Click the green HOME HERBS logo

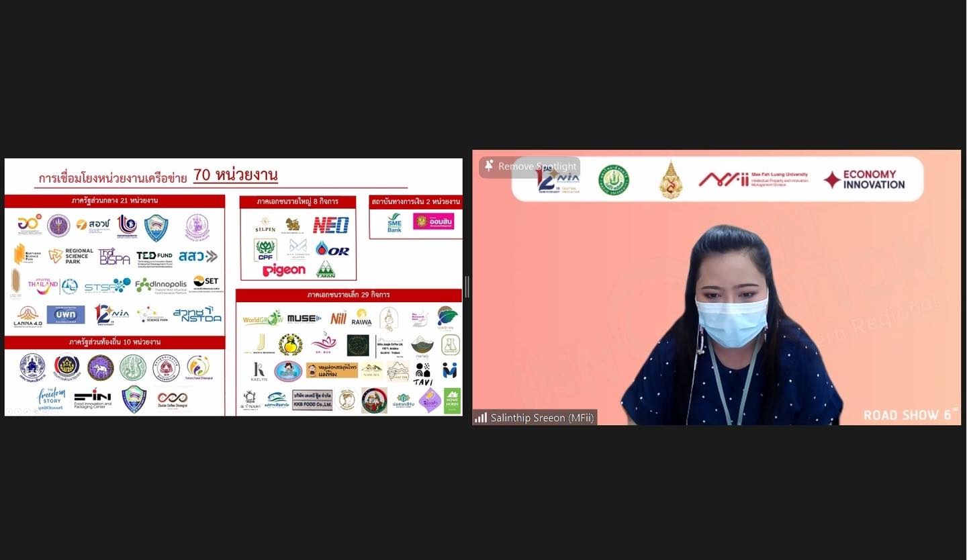[453, 401]
